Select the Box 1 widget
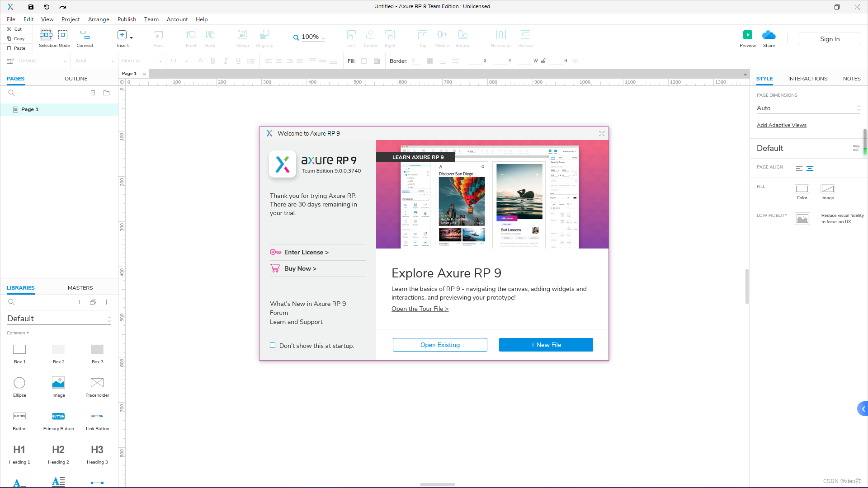The image size is (868, 488). click(19, 354)
